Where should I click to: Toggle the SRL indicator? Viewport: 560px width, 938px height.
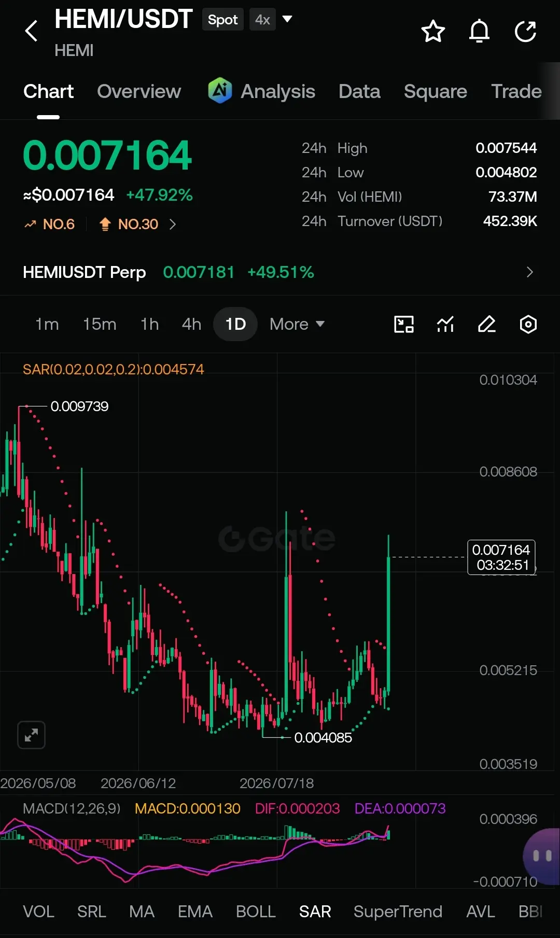pyautogui.click(x=92, y=911)
